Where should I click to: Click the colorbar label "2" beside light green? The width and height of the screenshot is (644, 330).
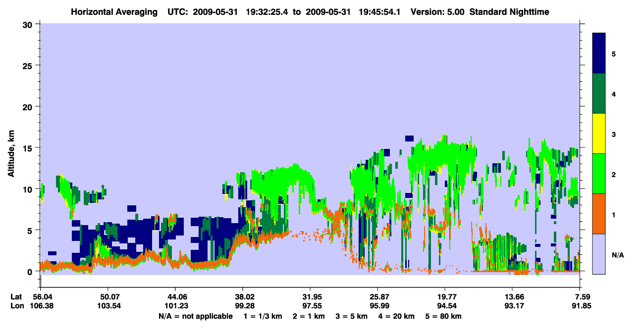(x=614, y=175)
